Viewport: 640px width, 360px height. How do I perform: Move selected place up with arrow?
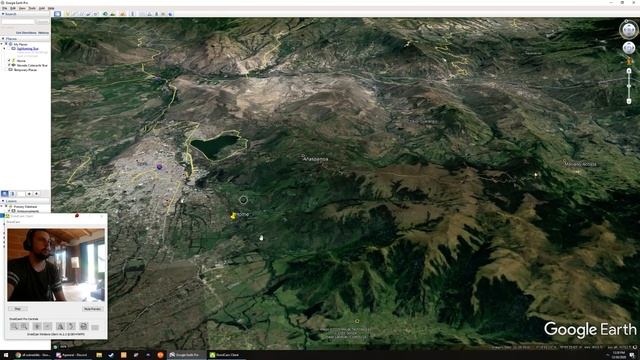click(x=29, y=193)
